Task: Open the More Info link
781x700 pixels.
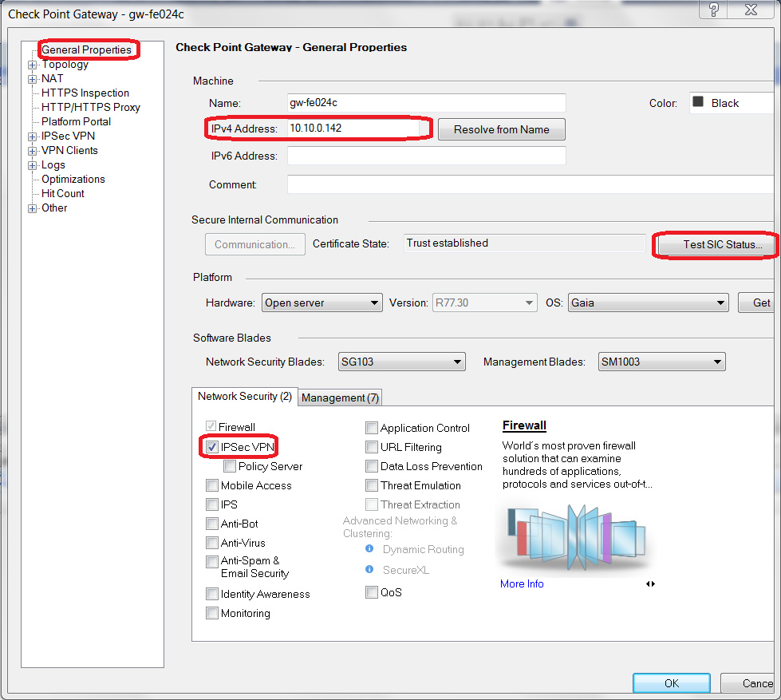Action: pyautogui.click(x=522, y=584)
